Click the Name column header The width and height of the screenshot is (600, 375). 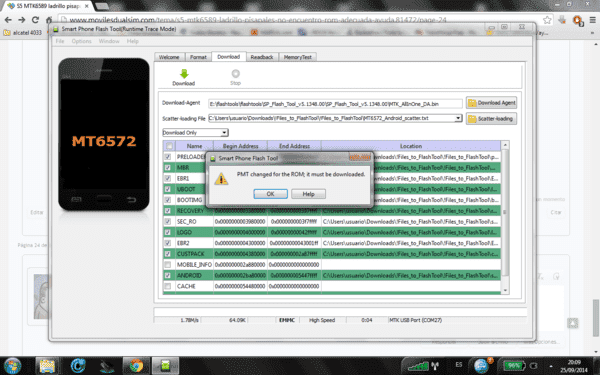[194, 146]
